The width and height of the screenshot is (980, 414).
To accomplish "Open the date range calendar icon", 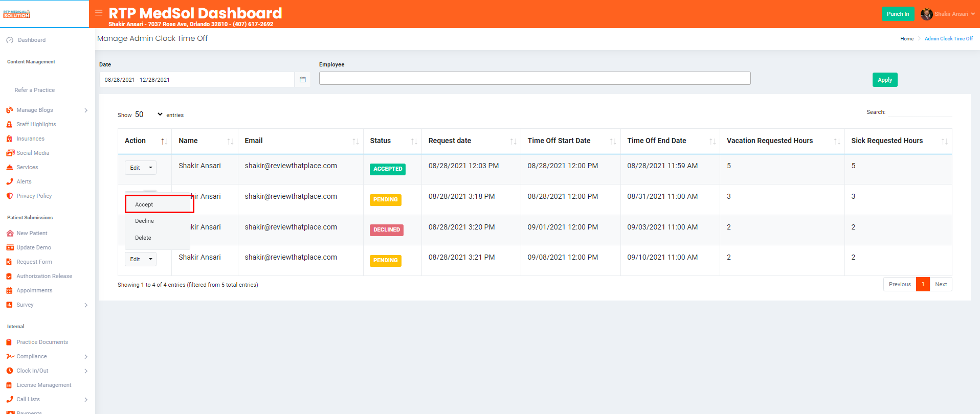I will click(303, 80).
